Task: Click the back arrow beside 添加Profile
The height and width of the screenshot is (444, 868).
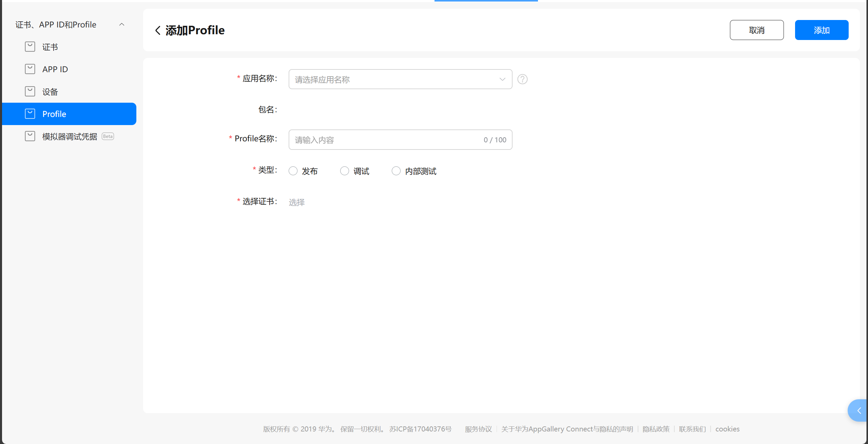Action: 158,31
